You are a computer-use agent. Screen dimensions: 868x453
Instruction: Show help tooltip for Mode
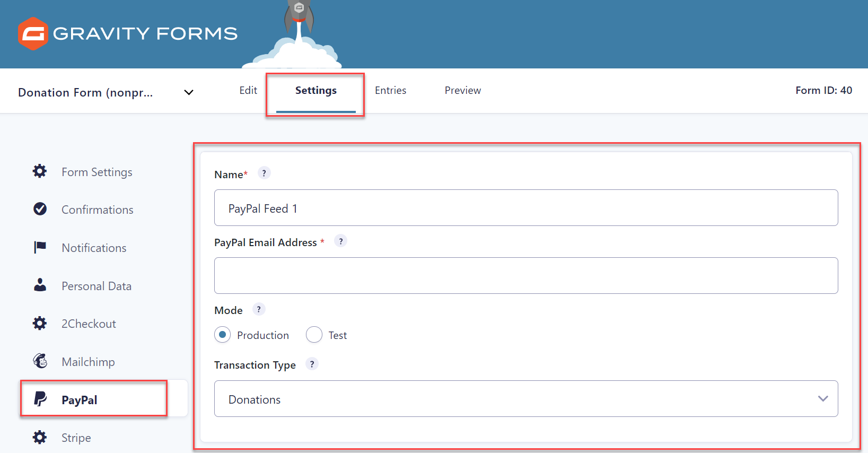[x=259, y=309]
